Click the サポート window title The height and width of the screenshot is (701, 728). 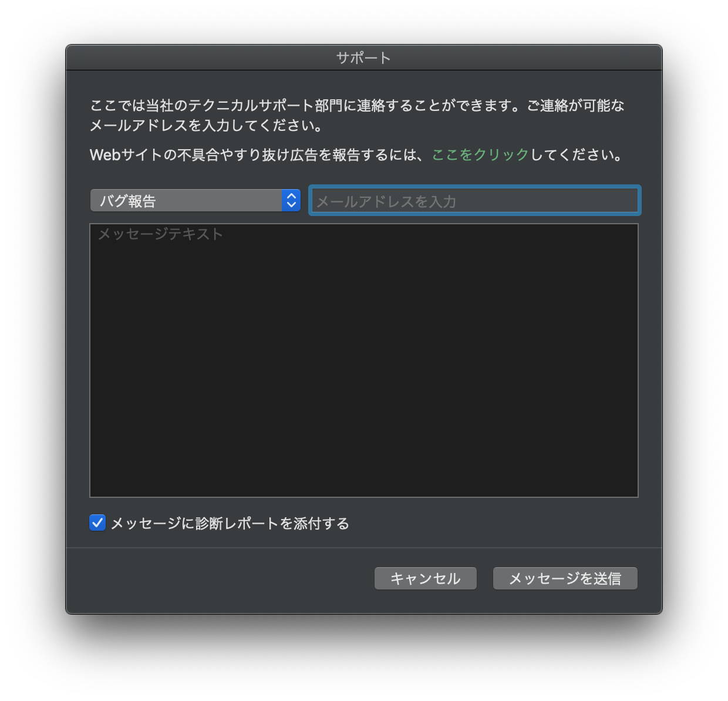coord(363,58)
